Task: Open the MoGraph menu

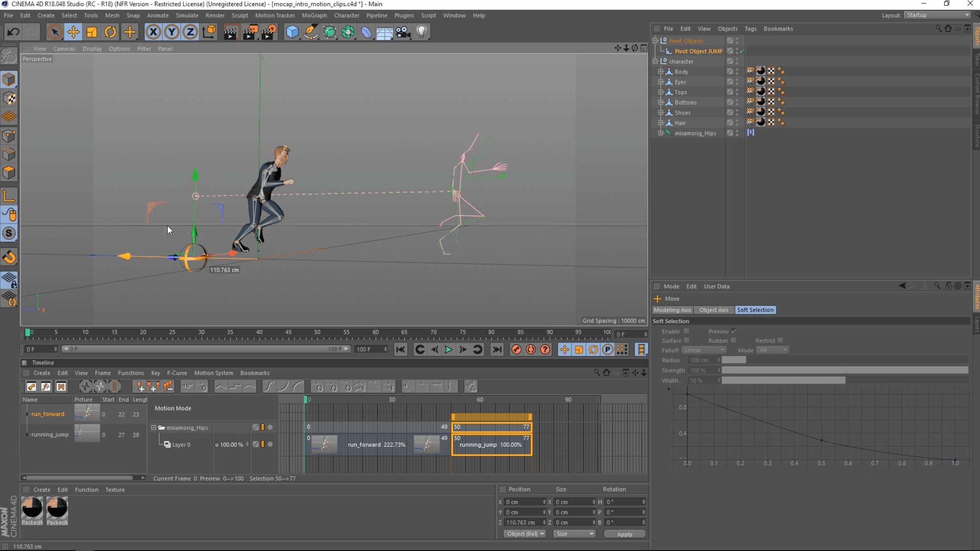Action: pos(314,15)
